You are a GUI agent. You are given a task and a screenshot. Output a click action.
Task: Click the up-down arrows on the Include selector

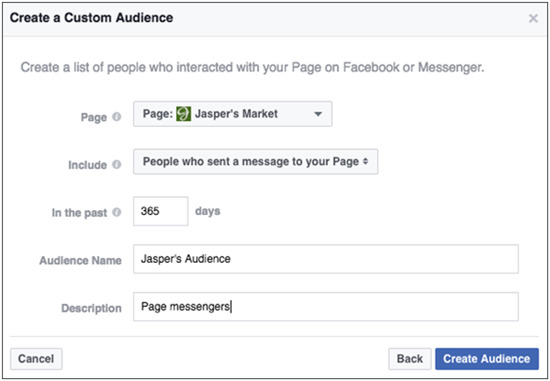[x=365, y=161]
